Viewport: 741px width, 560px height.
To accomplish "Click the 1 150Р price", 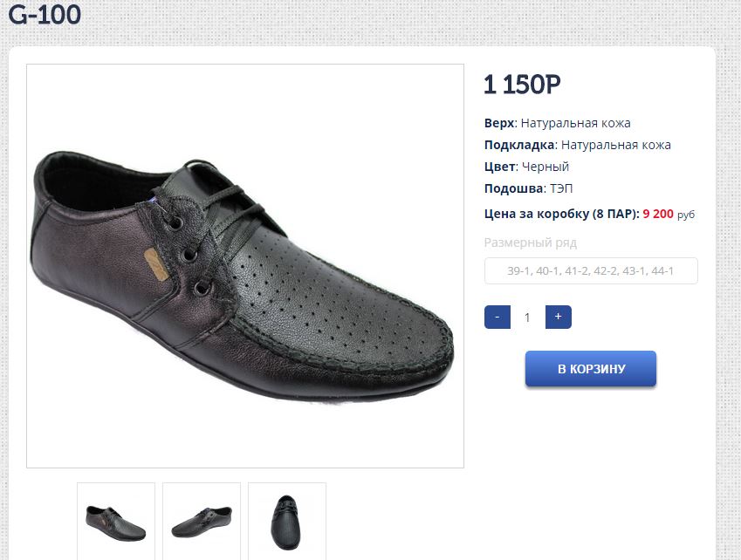I will (x=522, y=85).
